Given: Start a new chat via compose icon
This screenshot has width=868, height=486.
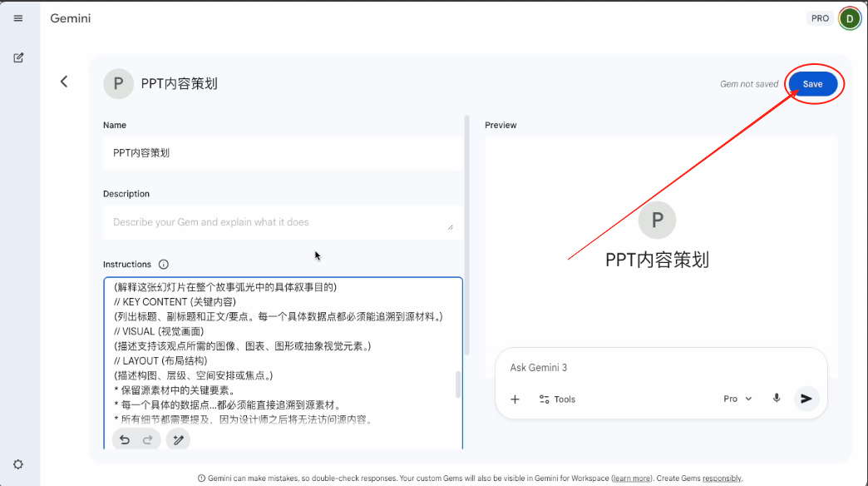Looking at the screenshot, I should [x=17, y=57].
